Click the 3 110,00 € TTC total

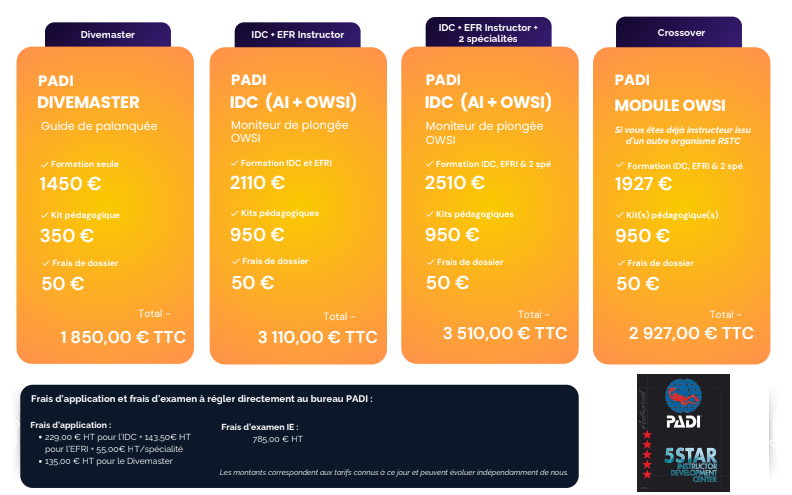click(x=317, y=337)
